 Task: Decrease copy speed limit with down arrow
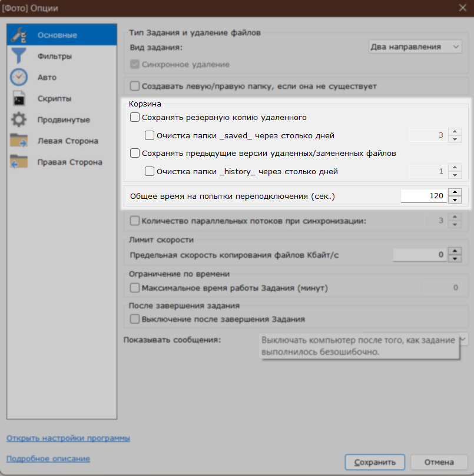pyautogui.click(x=455, y=258)
